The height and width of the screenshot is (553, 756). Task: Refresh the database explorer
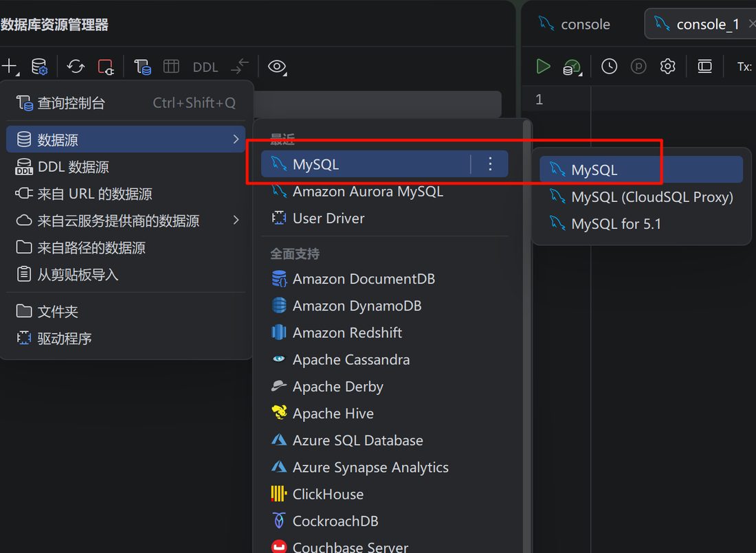point(76,67)
